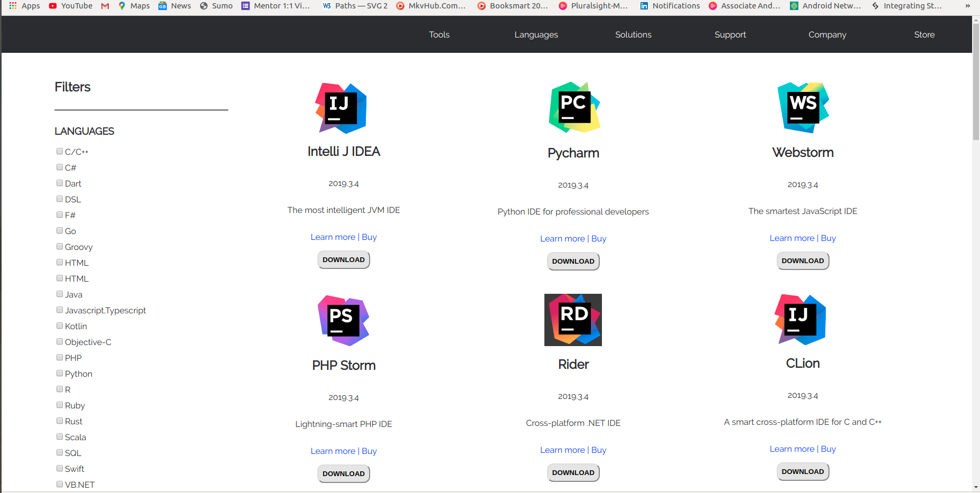Click the PyCharm PC logo

tap(574, 107)
